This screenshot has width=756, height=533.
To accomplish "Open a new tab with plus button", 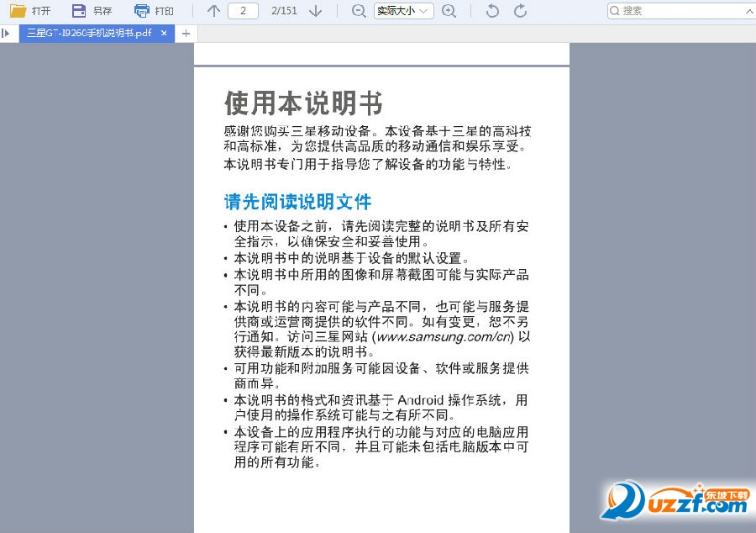I will 186,34.
